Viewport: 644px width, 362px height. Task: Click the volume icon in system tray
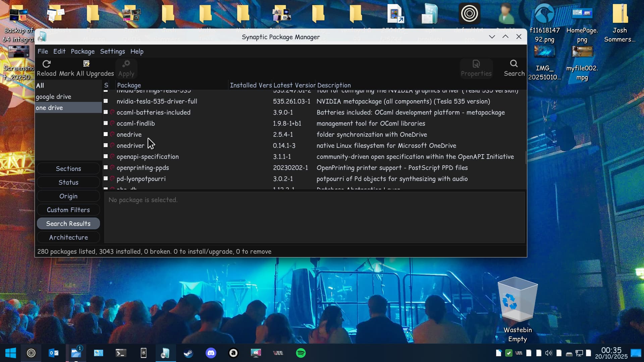[548, 353]
